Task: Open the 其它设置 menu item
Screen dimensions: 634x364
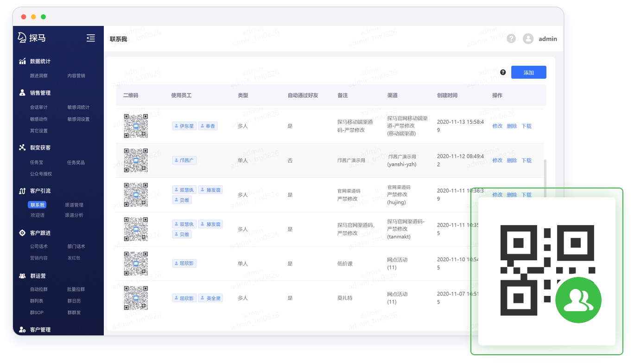Action: [x=39, y=131]
